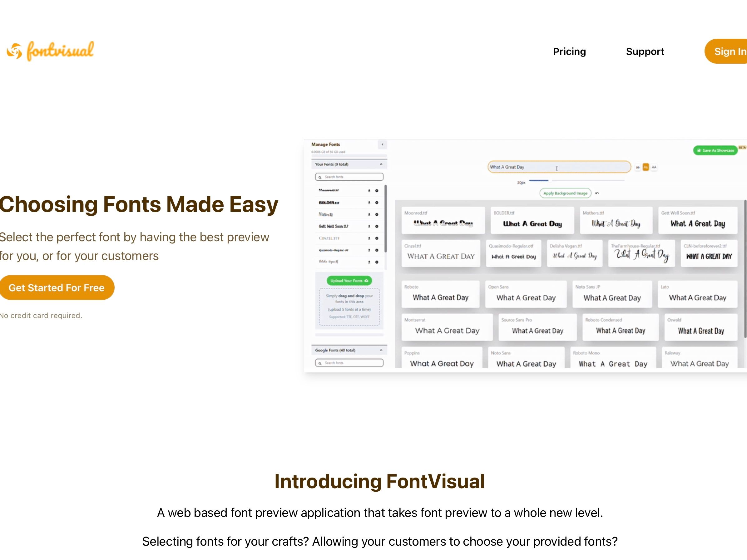Click the Google Fonts search field
747x560 pixels.
pos(349,363)
